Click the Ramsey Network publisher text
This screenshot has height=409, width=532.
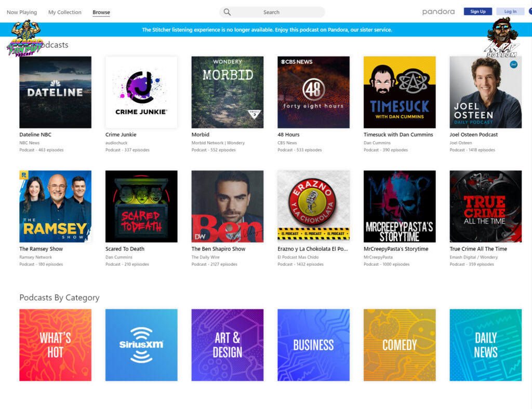pos(36,257)
